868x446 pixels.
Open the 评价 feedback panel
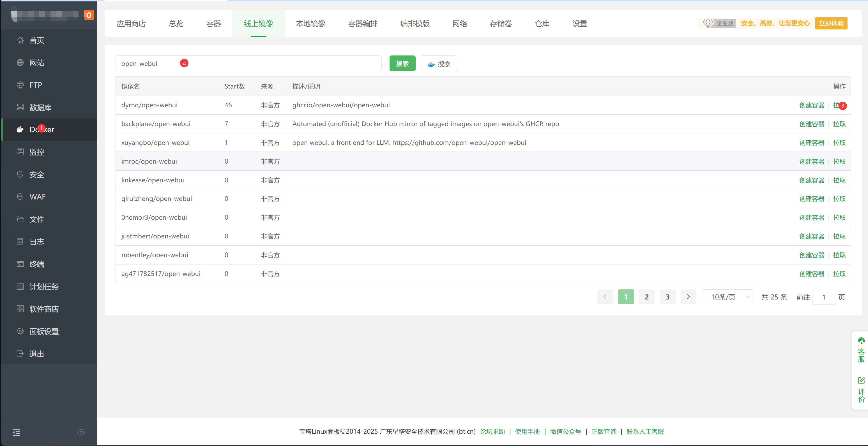click(x=861, y=392)
